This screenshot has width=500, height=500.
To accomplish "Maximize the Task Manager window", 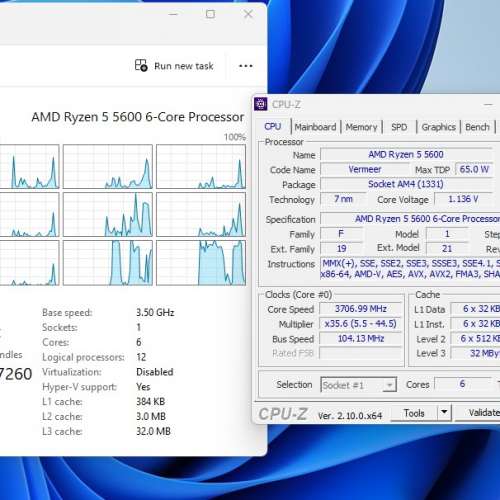I will 210,14.
